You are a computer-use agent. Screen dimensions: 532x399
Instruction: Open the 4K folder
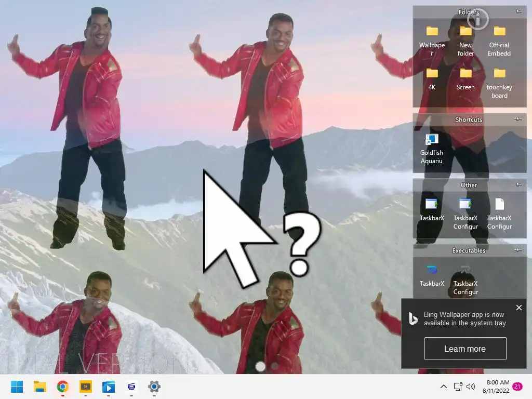[x=432, y=73]
